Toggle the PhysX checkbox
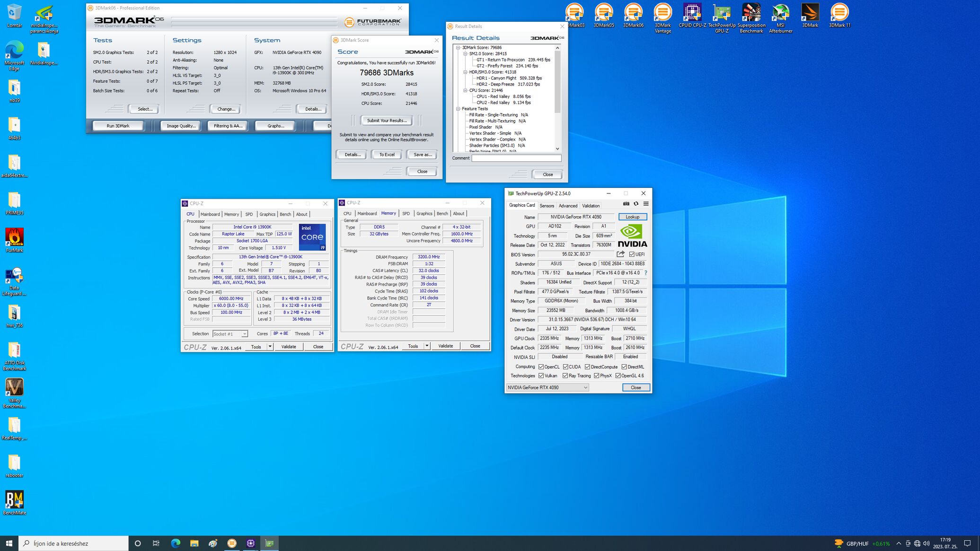The width and height of the screenshot is (980, 551). 597,376
